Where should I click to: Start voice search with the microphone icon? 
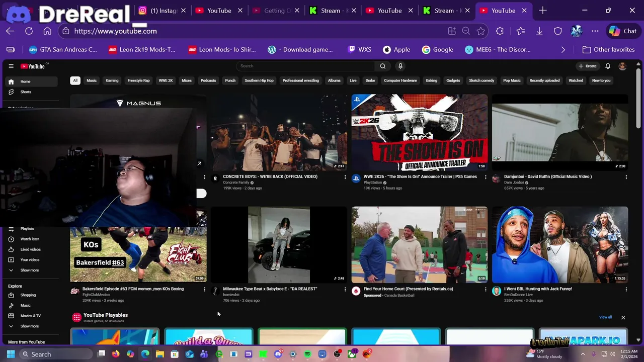[x=400, y=66]
